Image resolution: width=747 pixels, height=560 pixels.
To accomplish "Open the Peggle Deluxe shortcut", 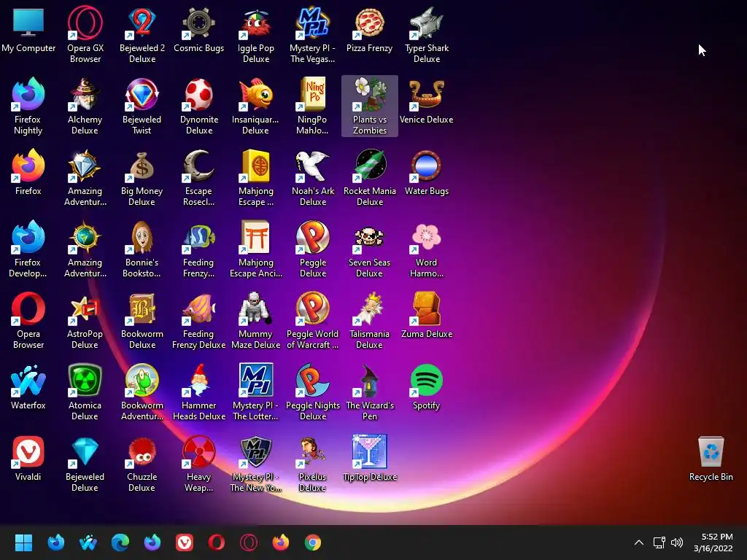I will (312, 249).
